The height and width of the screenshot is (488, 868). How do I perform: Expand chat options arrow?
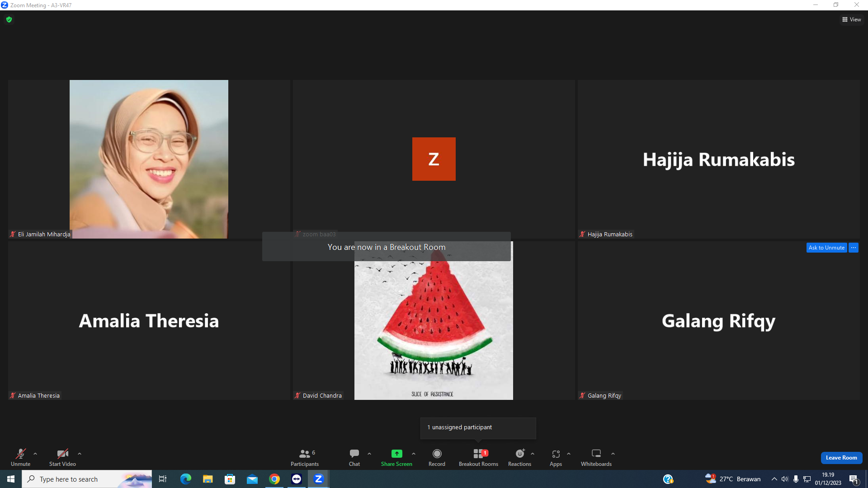coord(369,454)
